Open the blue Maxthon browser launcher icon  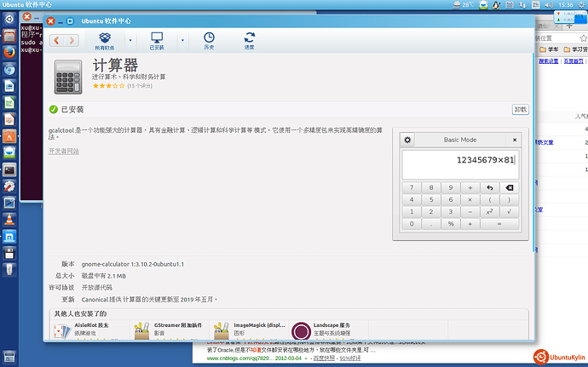9,237
